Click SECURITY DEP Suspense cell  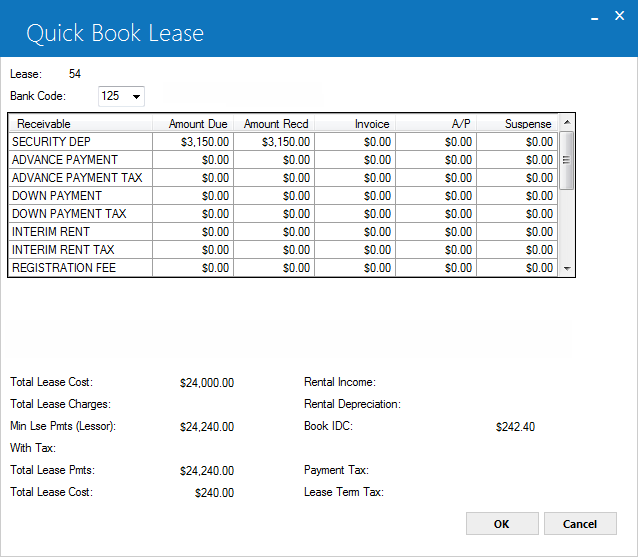(x=517, y=142)
